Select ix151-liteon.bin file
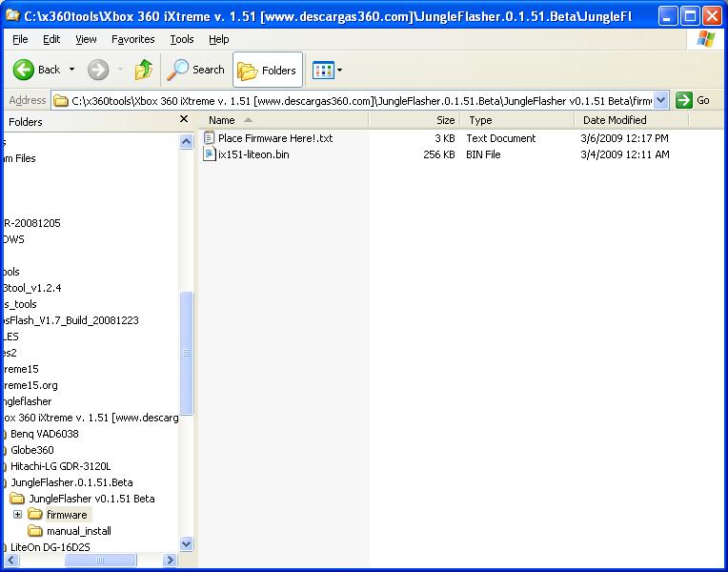 point(253,154)
